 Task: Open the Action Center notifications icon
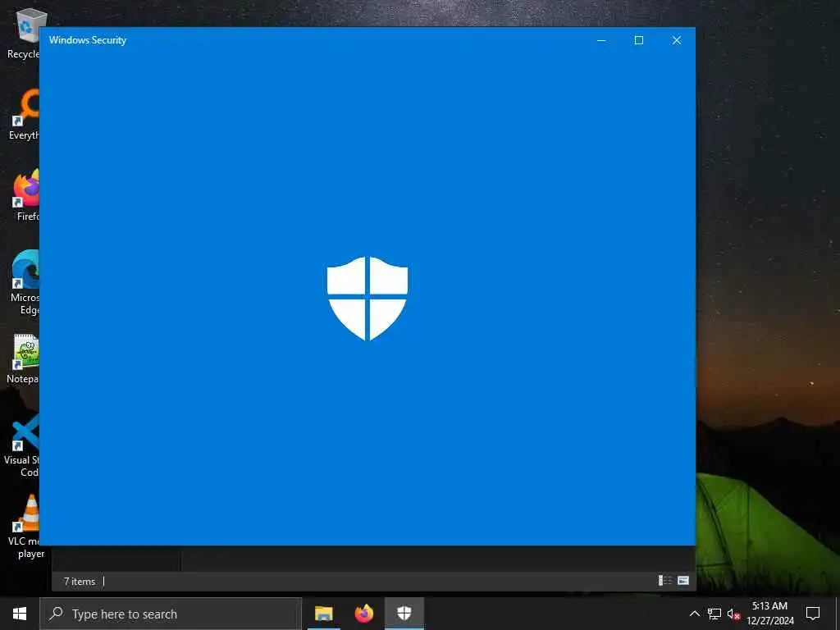(x=813, y=614)
